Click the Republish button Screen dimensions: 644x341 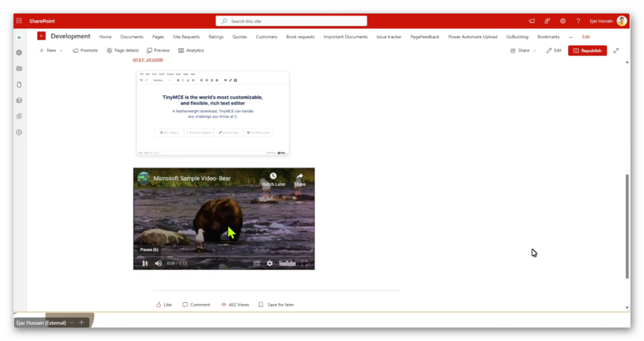587,50
